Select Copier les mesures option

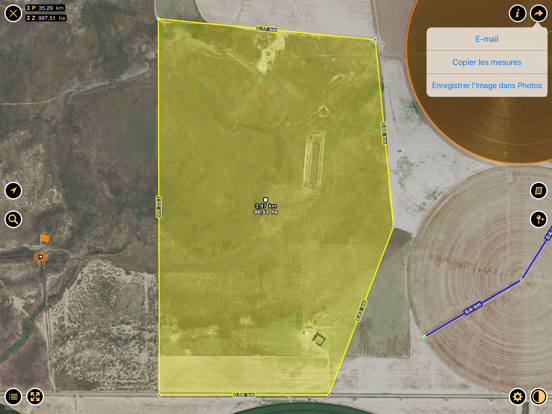point(487,62)
